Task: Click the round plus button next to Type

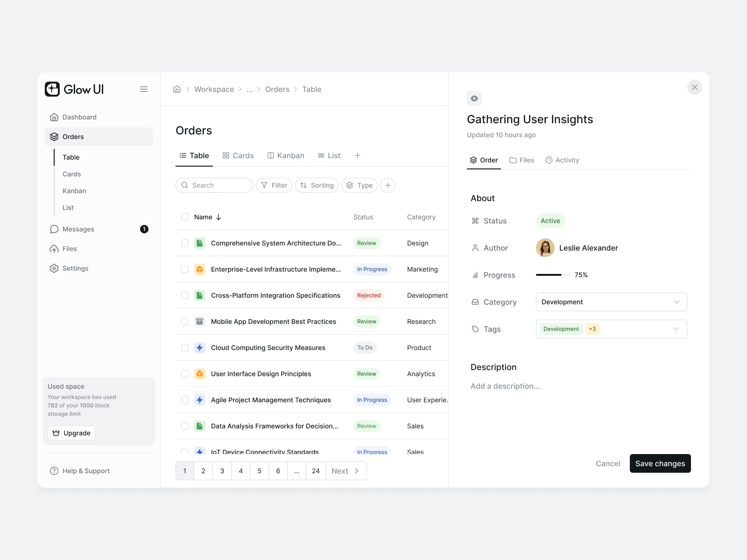Action: (388, 185)
